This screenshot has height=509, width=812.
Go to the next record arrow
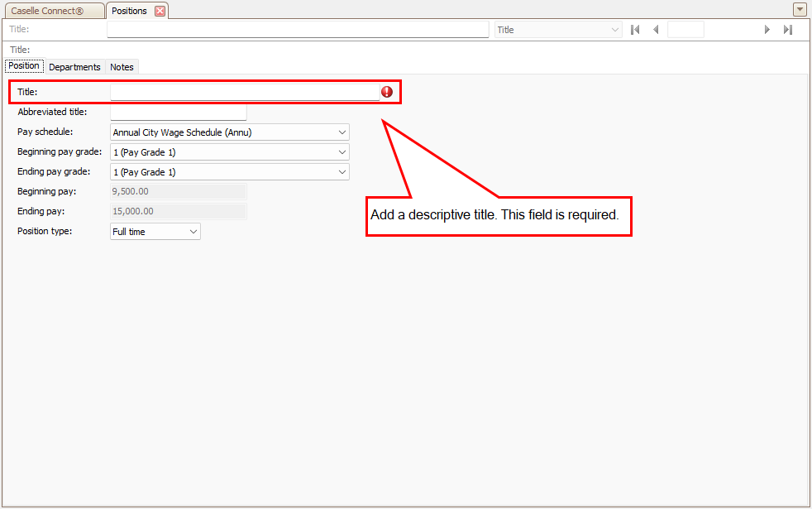click(x=767, y=30)
